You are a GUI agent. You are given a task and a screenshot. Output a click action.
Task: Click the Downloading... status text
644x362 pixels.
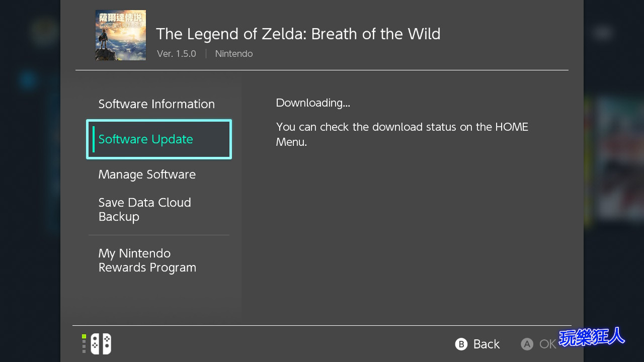pyautogui.click(x=313, y=103)
